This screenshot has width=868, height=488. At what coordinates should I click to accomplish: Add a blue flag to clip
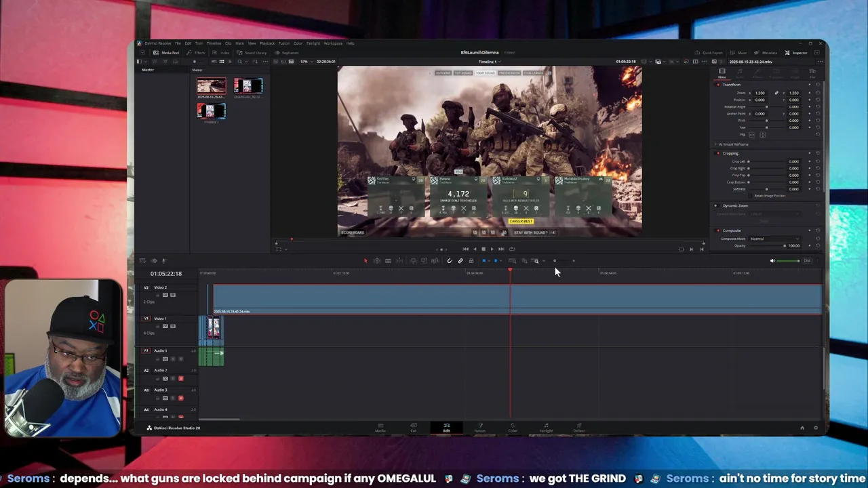click(484, 261)
